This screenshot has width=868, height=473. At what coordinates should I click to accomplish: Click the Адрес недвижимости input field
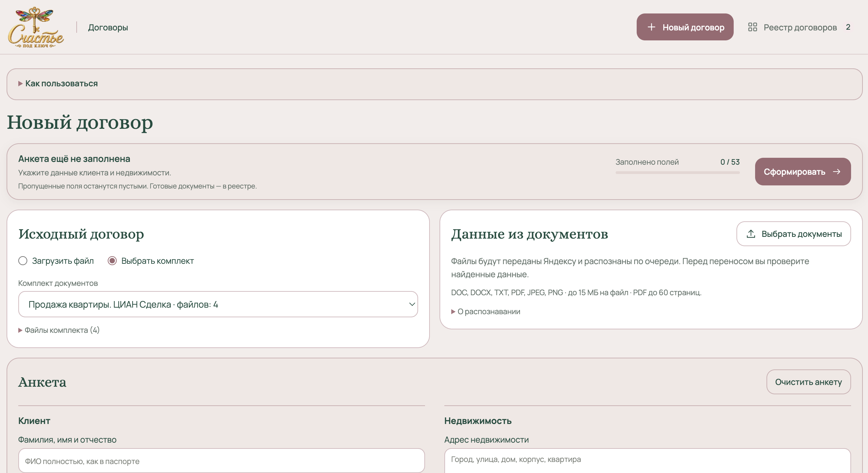point(647,461)
